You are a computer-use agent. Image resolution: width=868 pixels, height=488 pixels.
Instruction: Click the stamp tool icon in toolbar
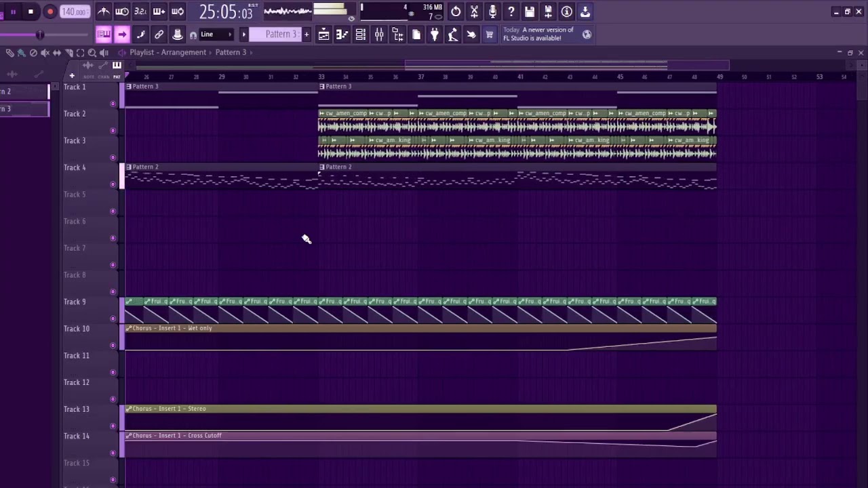coord(178,35)
